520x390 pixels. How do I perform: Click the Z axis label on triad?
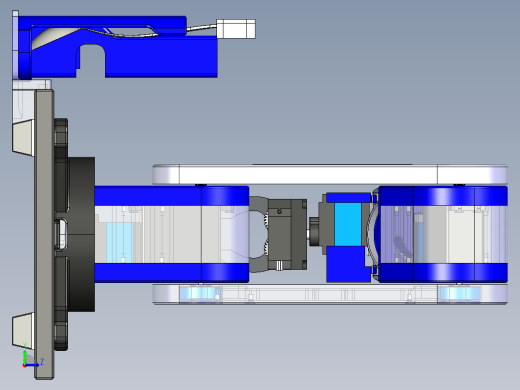[x=42, y=361]
